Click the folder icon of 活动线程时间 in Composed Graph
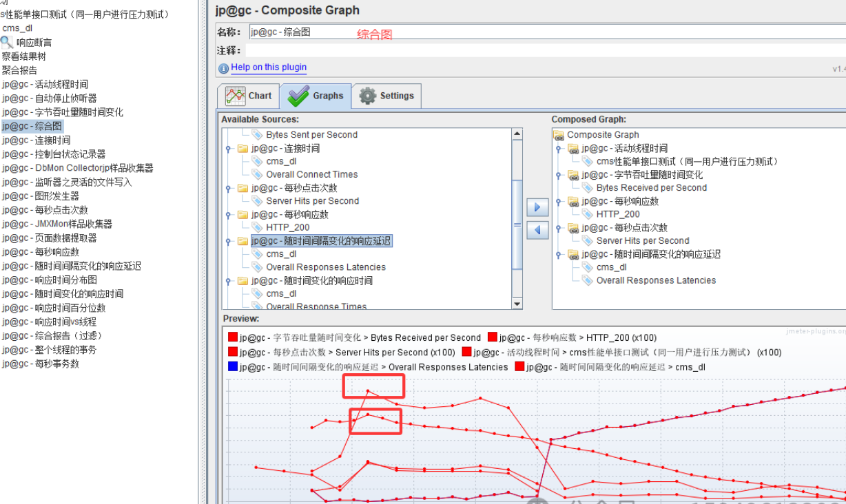 [573, 148]
